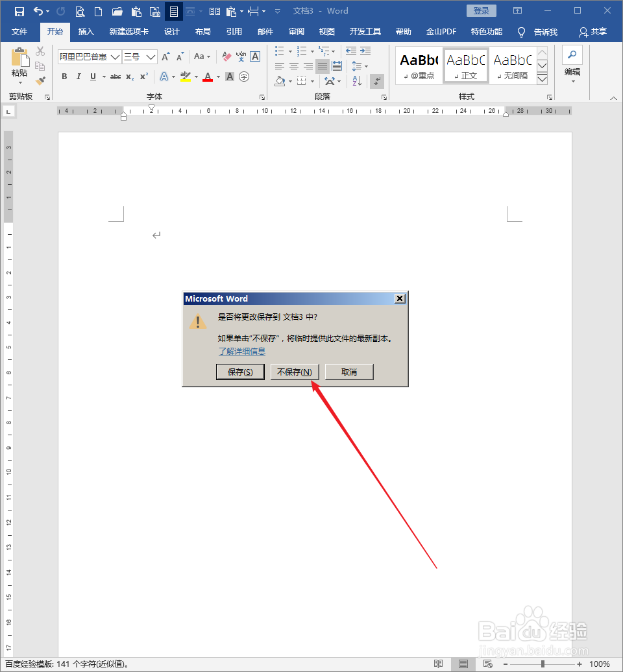
Task: Switch to the 插入 Insert tab
Action: pyautogui.click(x=86, y=32)
